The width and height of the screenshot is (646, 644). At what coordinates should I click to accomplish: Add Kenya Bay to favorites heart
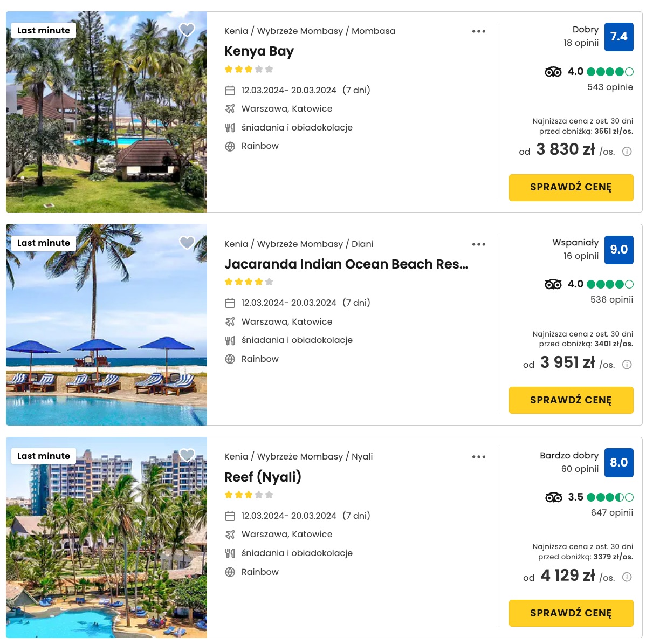[x=187, y=30]
